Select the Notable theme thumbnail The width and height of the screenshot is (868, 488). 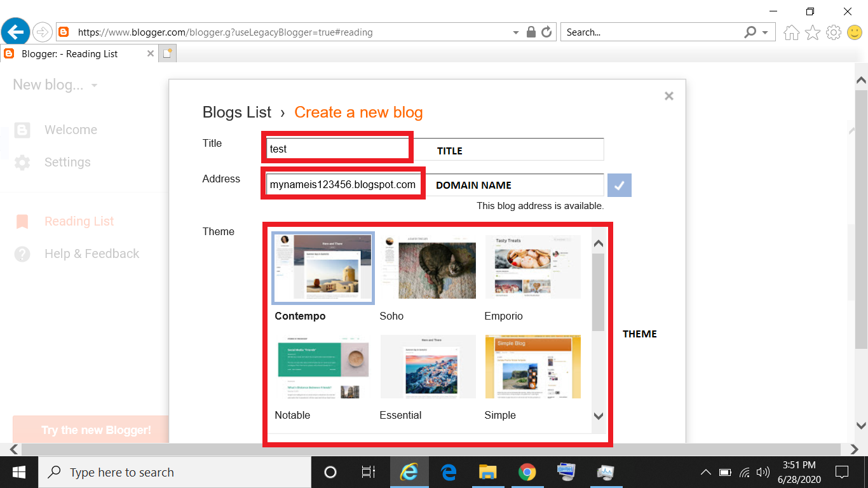[x=323, y=367]
